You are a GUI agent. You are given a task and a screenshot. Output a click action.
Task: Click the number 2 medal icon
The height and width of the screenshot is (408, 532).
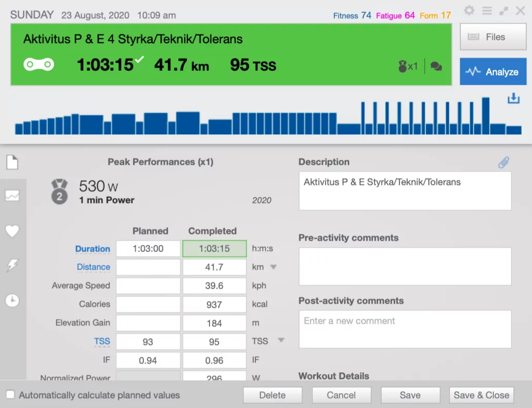(x=59, y=192)
